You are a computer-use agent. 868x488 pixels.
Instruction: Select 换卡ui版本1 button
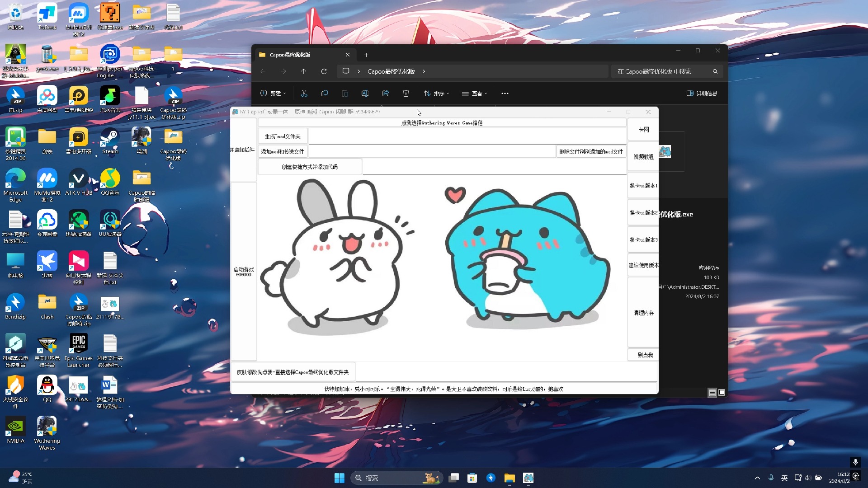click(x=643, y=185)
